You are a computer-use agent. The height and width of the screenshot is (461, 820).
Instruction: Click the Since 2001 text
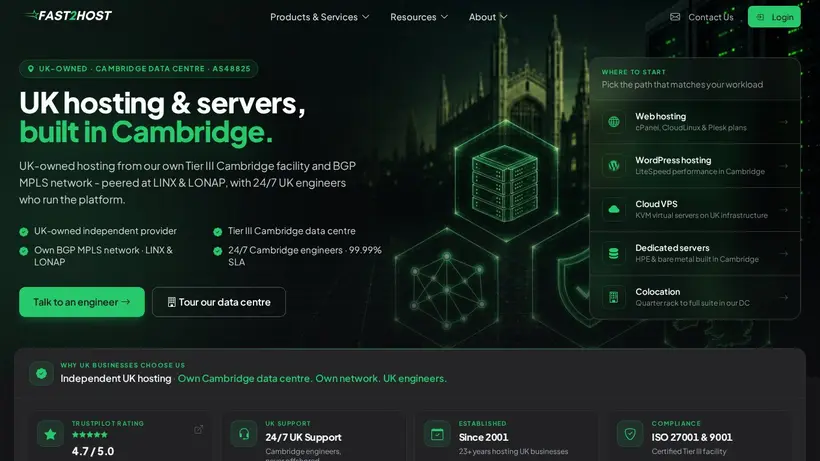pos(483,437)
